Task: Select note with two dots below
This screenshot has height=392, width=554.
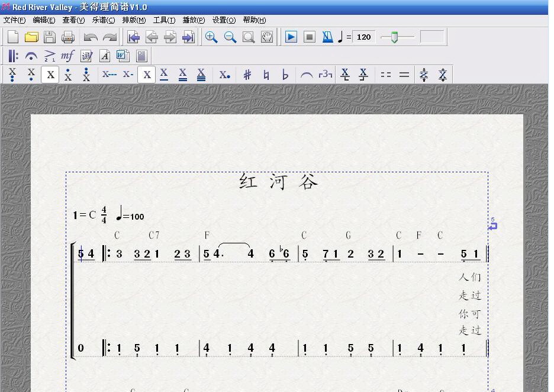Action: tap(12, 75)
